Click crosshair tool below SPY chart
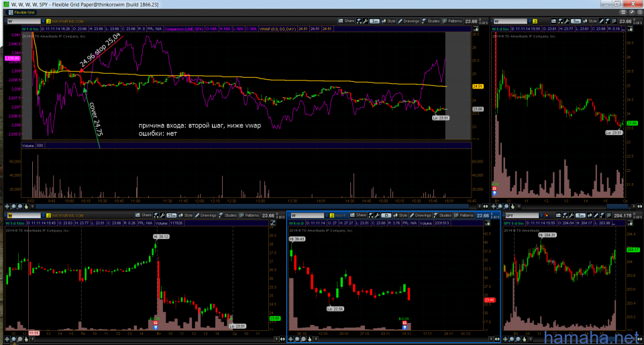Image resolution: width=644 pixels, height=345 pixels. tap(505, 339)
